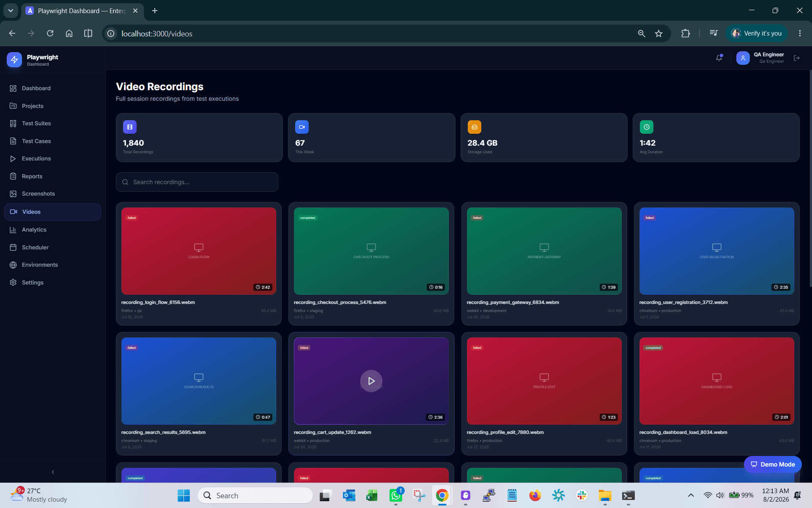Viewport: 812px width, 508px height.
Task: Click the logout icon beside QA Engineer
Action: click(x=797, y=58)
